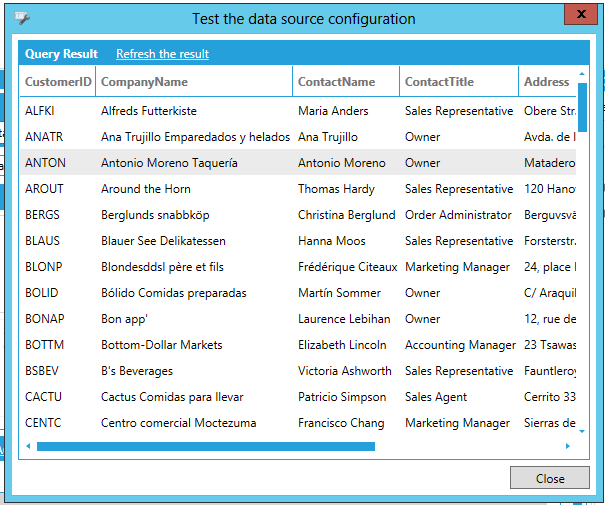This screenshot has height=505, width=605.
Task: Click the Accounting Manager title cell
Action: [x=460, y=345]
